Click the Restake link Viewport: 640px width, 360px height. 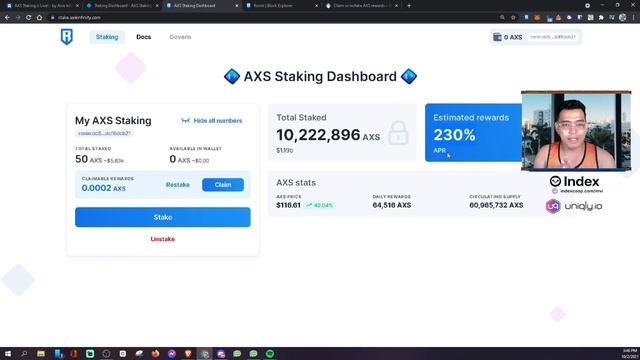click(178, 185)
